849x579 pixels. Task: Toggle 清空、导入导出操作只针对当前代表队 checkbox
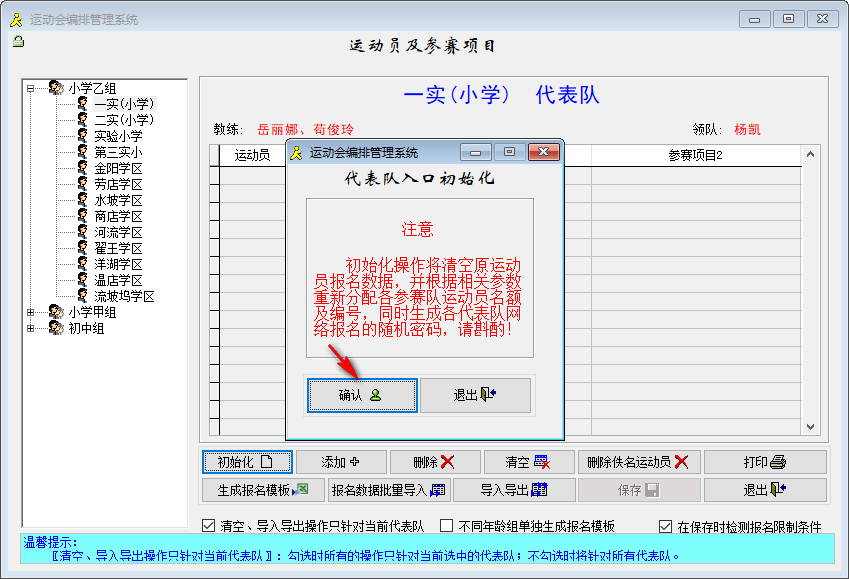(x=208, y=525)
